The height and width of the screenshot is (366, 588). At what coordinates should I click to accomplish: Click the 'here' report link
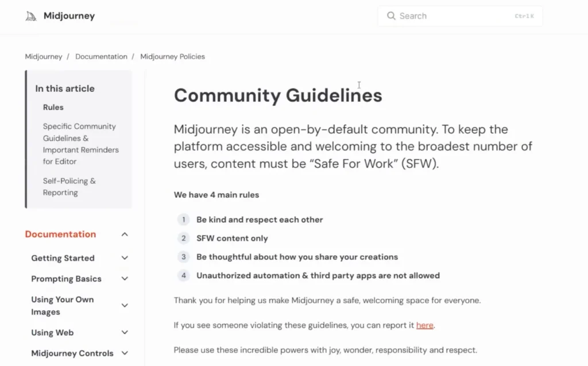point(424,325)
